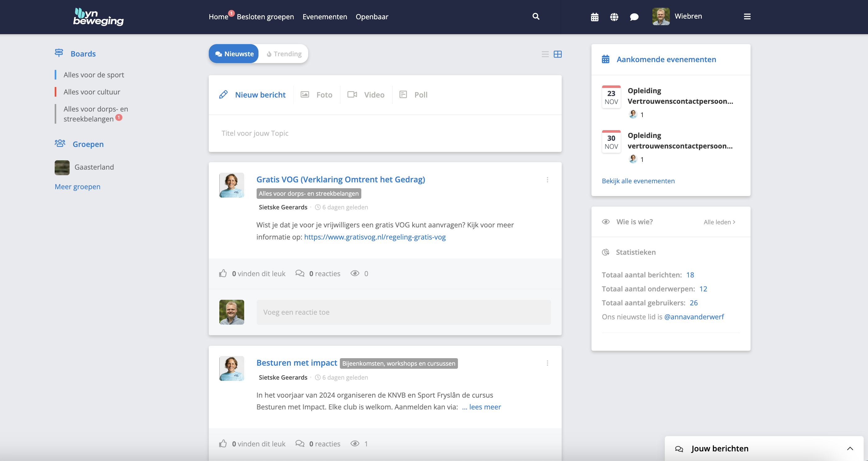868x461 pixels.
Task: Open the hamburger menu icon
Action: pos(747,16)
